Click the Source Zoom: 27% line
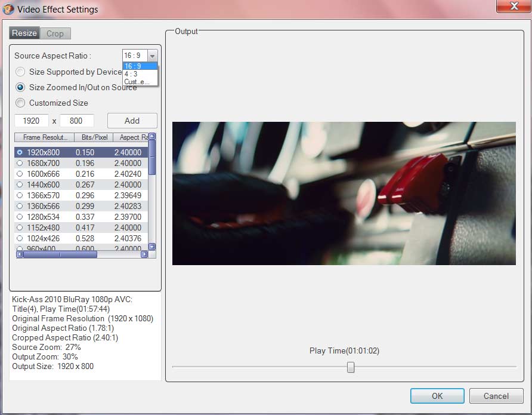The height and width of the screenshot is (415, 532). point(47,347)
